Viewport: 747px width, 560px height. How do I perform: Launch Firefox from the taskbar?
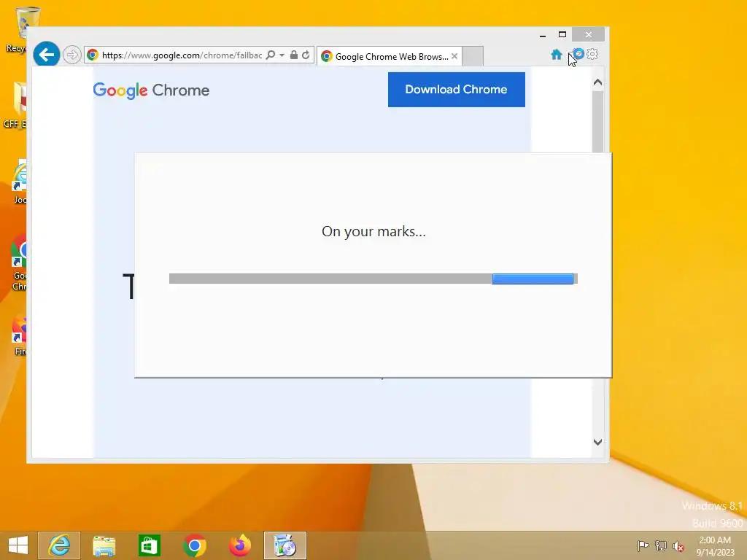click(x=239, y=545)
